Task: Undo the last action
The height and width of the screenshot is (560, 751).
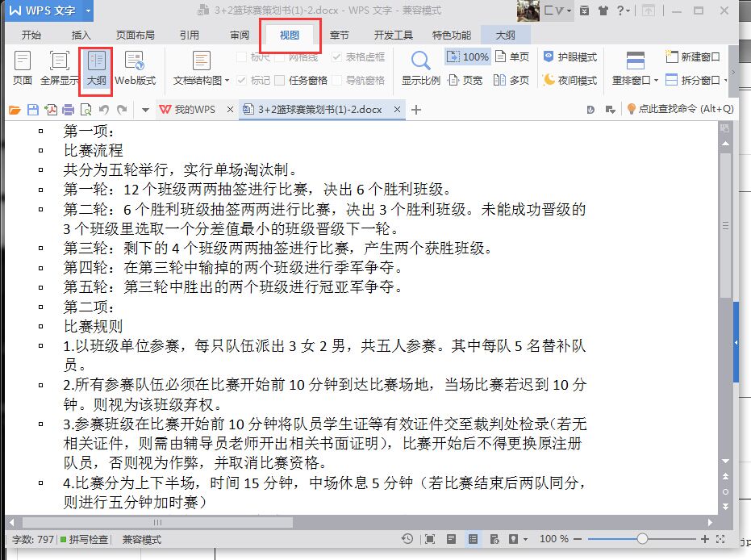Action: pyautogui.click(x=103, y=111)
